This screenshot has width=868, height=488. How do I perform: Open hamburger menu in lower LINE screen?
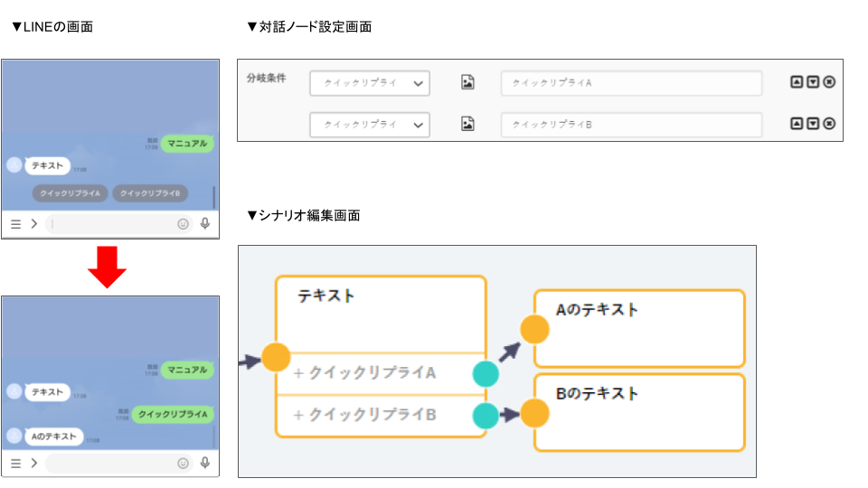tap(15, 463)
